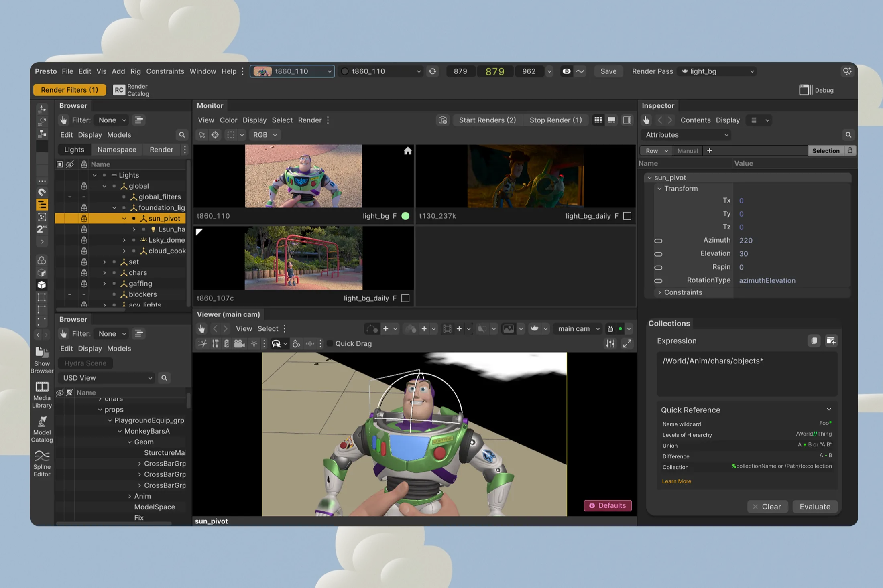Open the Render Catalog
883x588 pixels.
[x=131, y=90]
